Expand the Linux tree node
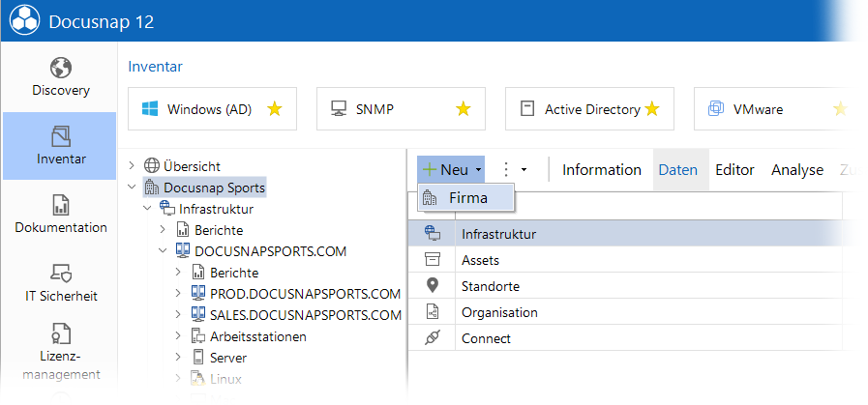The height and width of the screenshot is (405, 868). click(x=178, y=379)
